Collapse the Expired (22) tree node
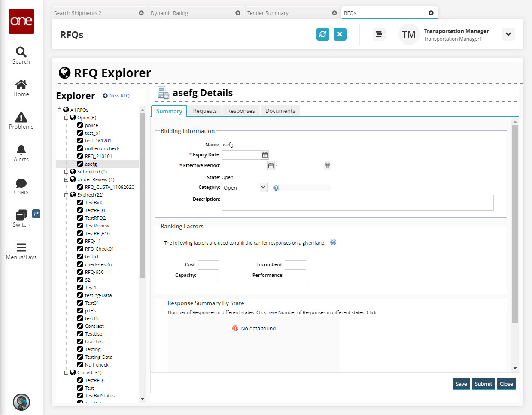This screenshot has width=532, height=415. (x=67, y=195)
